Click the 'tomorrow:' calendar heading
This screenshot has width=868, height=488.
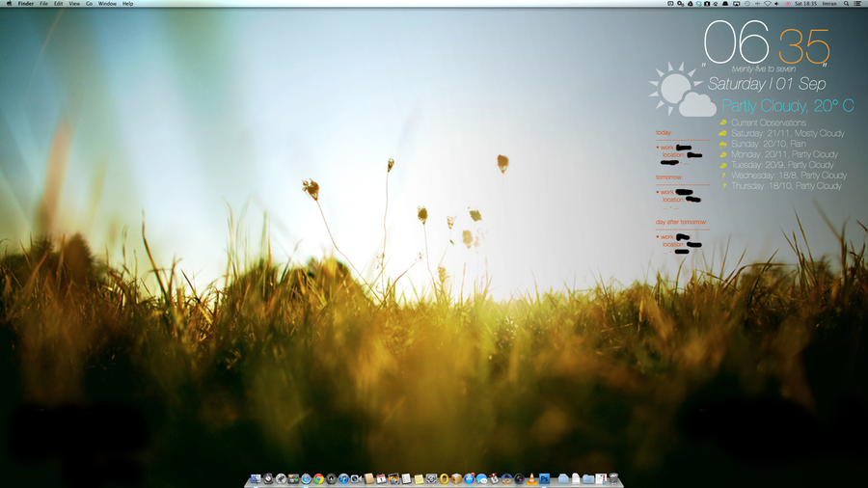[669, 177]
